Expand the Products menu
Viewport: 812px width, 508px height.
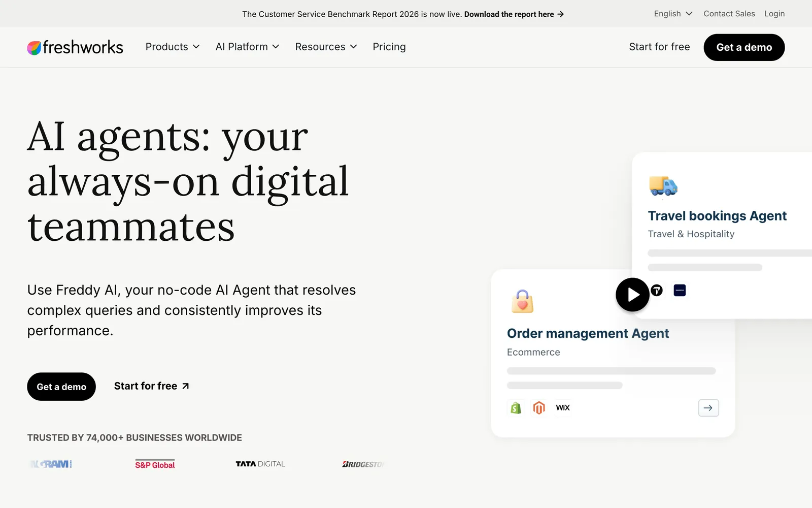(x=173, y=47)
